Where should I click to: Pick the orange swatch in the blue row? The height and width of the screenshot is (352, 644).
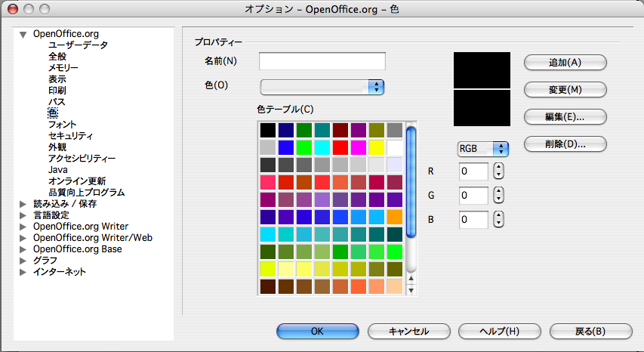(394, 217)
